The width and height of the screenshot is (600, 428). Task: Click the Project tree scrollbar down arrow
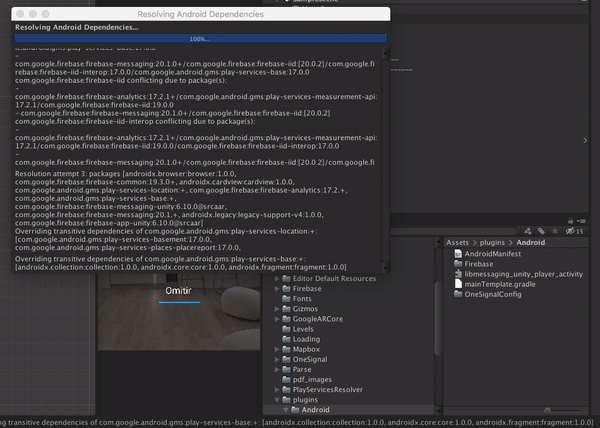[x=439, y=411]
